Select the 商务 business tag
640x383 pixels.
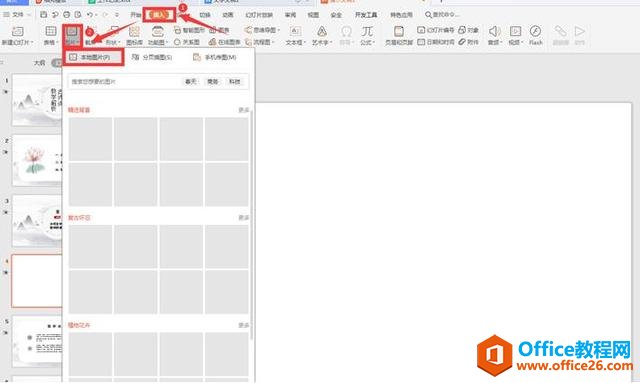213,82
